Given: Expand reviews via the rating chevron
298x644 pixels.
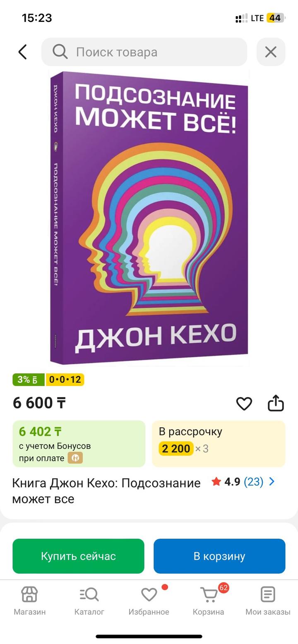Looking at the screenshot, I should pyautogui.click(x=272, y=482).
